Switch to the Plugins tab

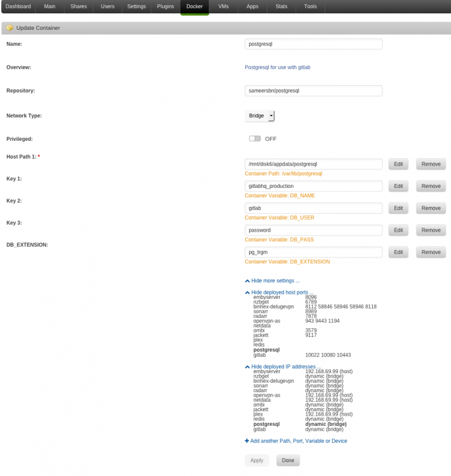[166, 6]
